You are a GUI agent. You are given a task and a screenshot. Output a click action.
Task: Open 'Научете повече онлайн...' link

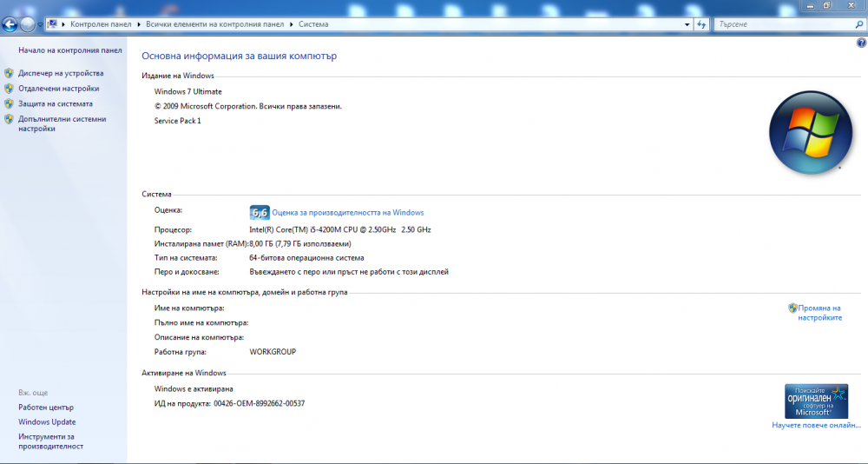click(817, 425)
